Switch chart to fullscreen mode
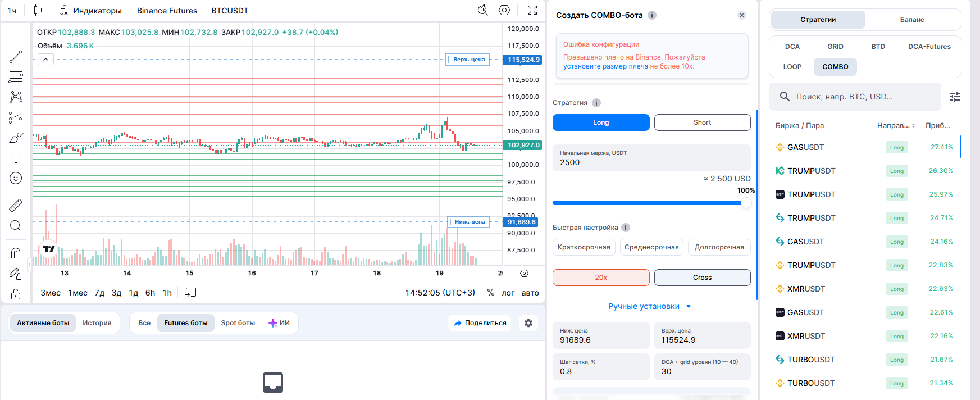Viewport: 980px width, 400px height. point(532,10)
